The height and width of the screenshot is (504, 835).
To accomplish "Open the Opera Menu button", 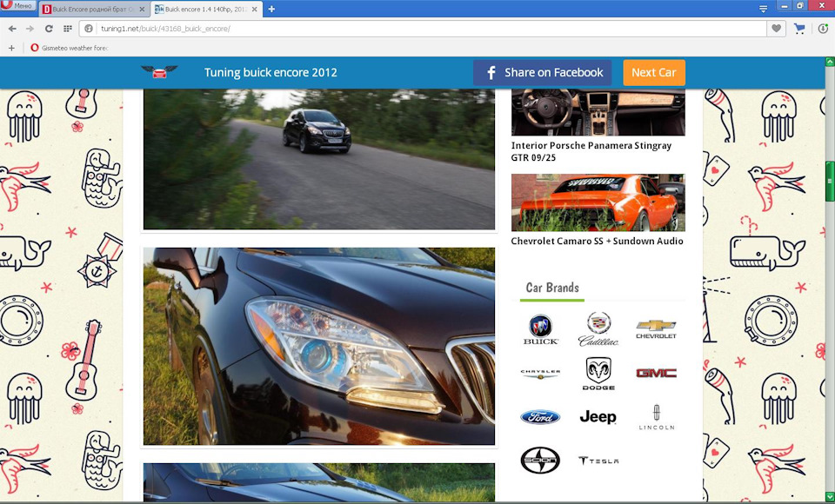I will pyautogui.click(x=18, y=5).
